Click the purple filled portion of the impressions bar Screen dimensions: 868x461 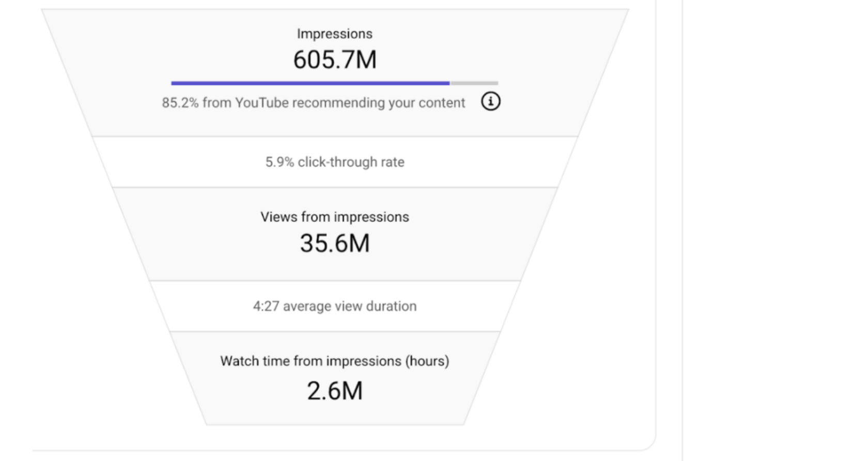point(310,83)
